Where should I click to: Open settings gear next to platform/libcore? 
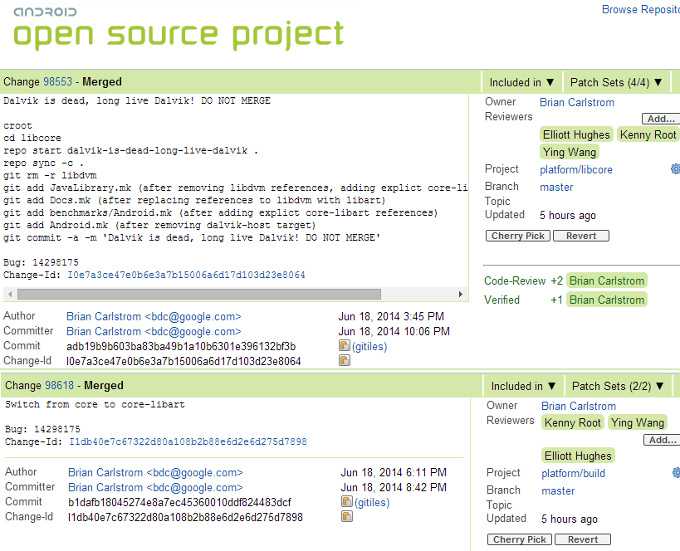(675, 169)
